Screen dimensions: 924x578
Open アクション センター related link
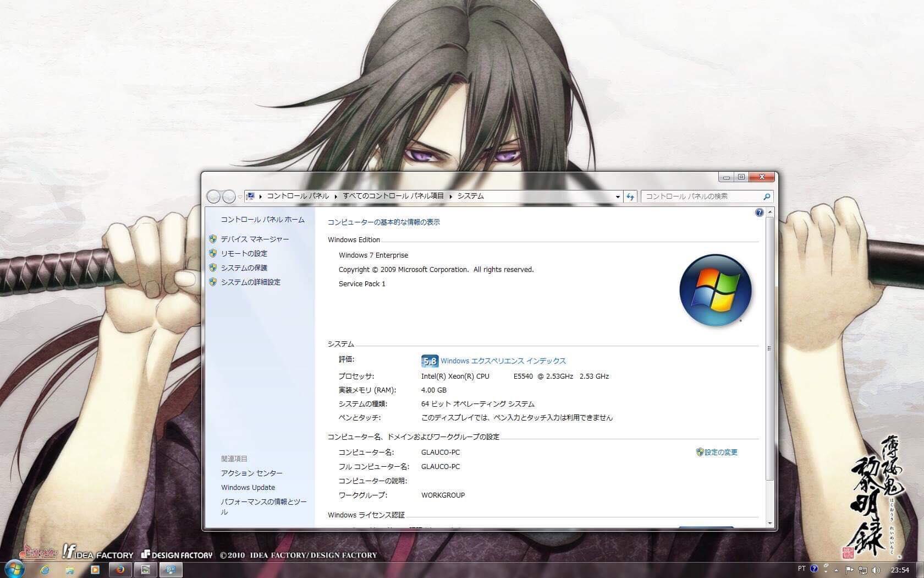[x=251, y=473]
